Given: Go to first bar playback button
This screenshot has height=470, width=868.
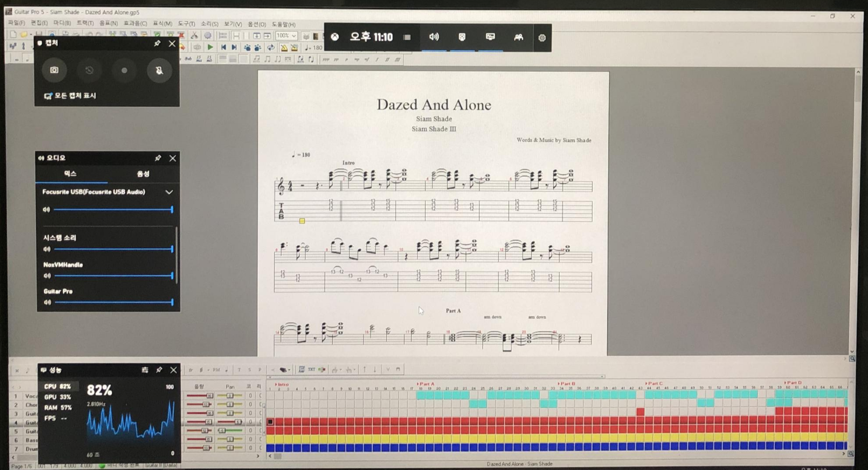Looking at the screenshot, I should (224, 47).
